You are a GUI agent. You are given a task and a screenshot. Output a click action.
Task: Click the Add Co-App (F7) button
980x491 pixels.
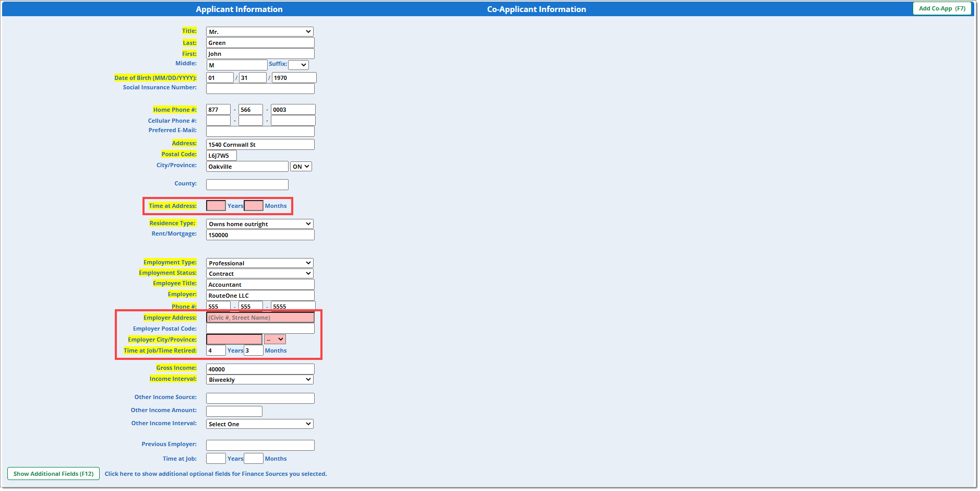point(942,8)
